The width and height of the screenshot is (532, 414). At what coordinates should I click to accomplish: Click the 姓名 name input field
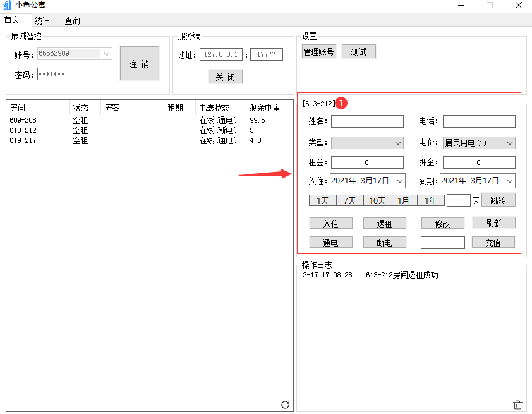368,121
